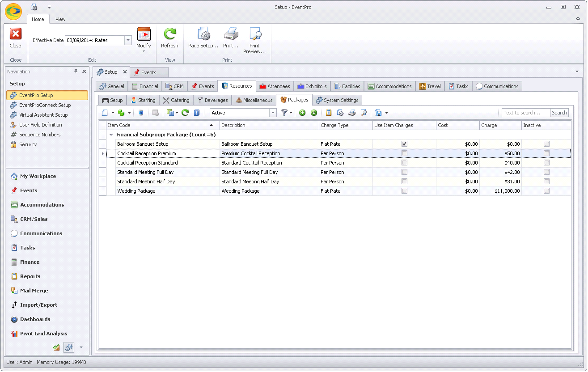Open the Accommodations setup tab

[x=389, y=86]
